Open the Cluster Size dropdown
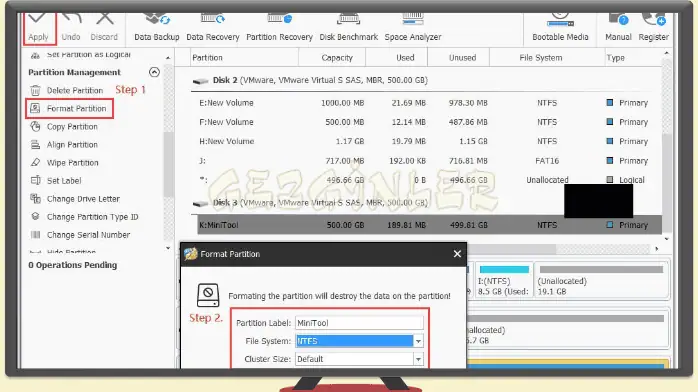The height and width of the screenshot is (392, 698). (418, 359)
